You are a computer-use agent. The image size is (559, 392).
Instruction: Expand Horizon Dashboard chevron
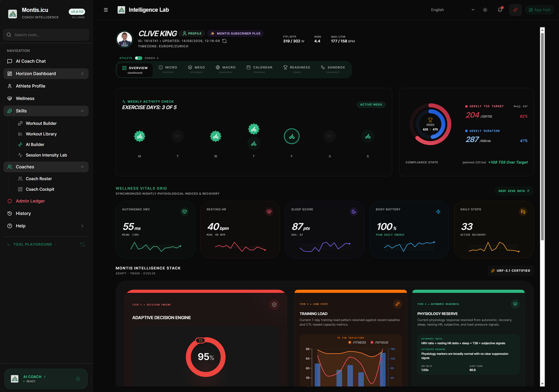[x=82, y=74]
